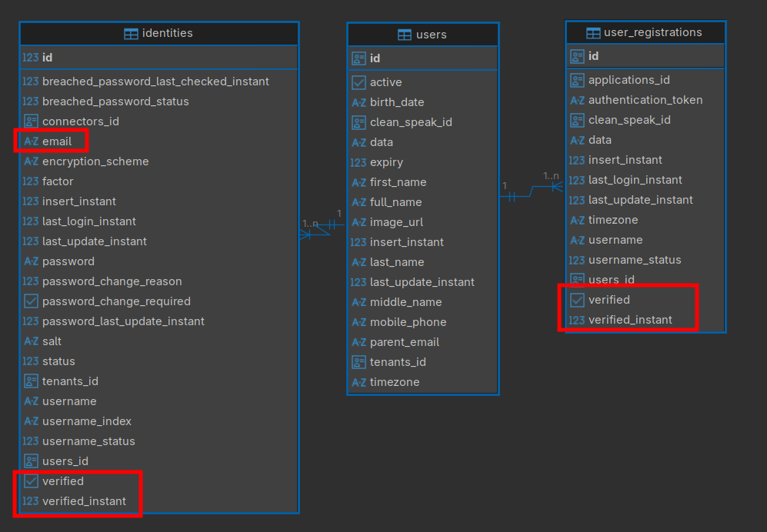767x532 pixels.
Task: Click the numeric icon beside expiry
Action: [358, 162]
